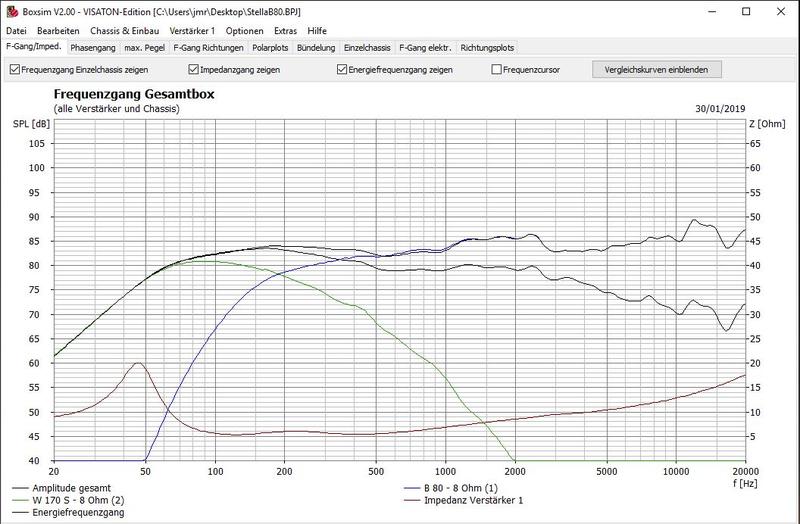Switch to the max. Pegel tab
This screenshot has width=800, height=524.
click(x=144, y=47)
